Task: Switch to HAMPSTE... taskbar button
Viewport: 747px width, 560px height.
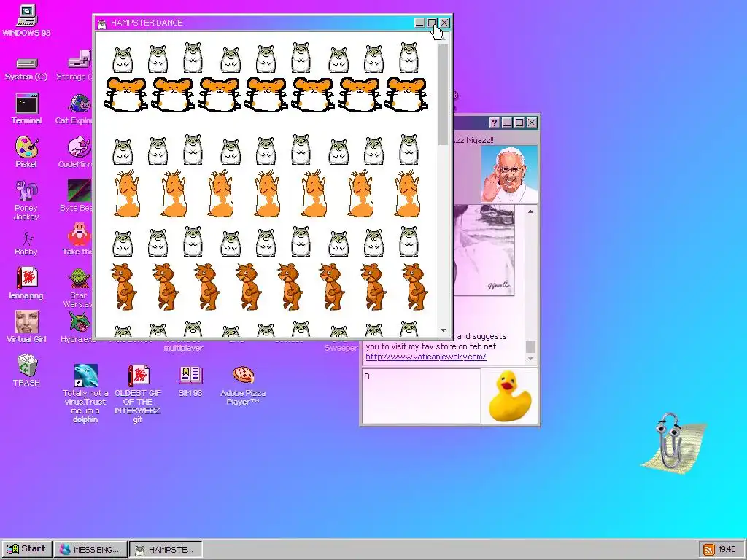Action: [166, 549]
